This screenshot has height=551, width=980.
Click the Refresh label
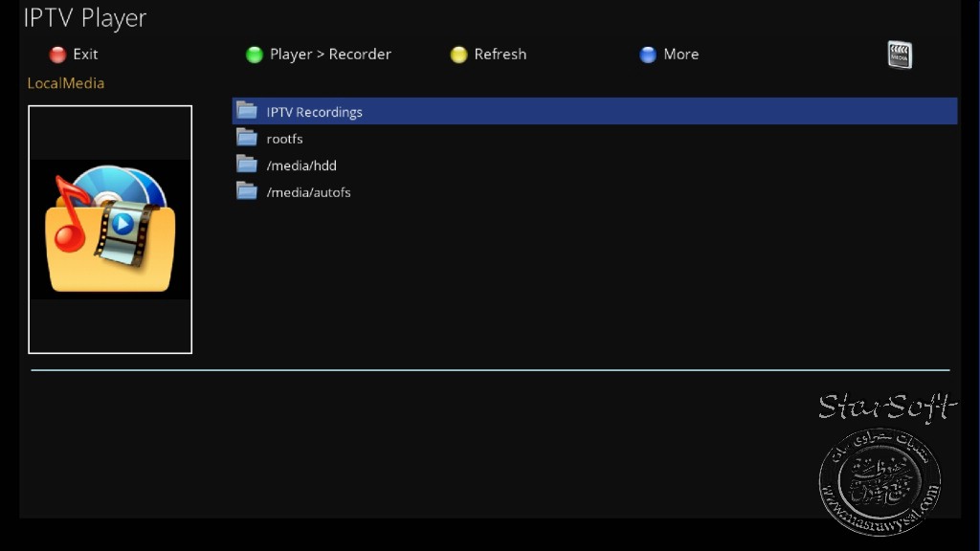pos(500,55)
